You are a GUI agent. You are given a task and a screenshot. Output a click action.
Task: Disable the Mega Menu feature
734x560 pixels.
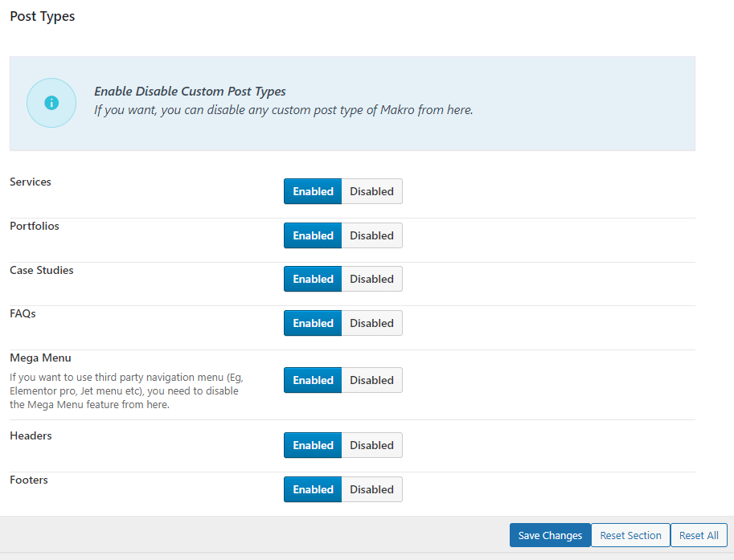point(371,380)
